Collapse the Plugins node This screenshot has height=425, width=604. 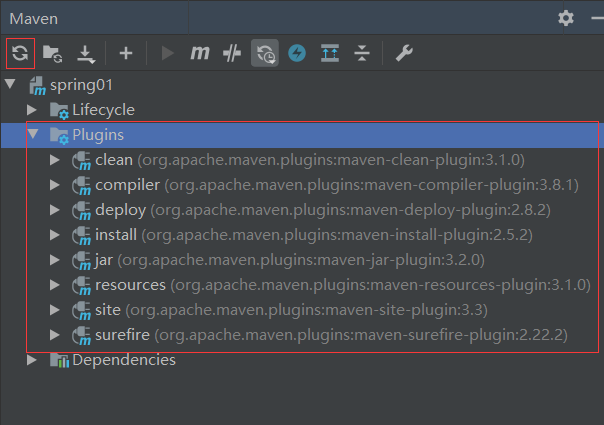pos(33,134)
